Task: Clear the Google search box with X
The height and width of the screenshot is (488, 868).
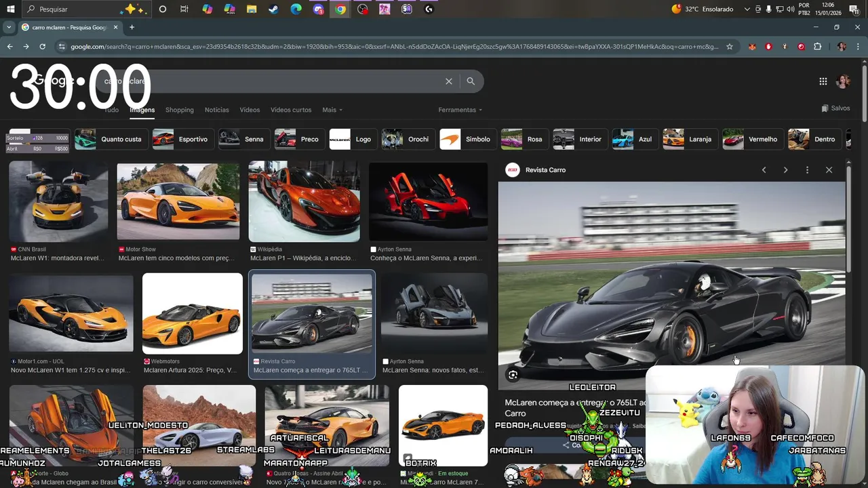Action: click(448, 81)
